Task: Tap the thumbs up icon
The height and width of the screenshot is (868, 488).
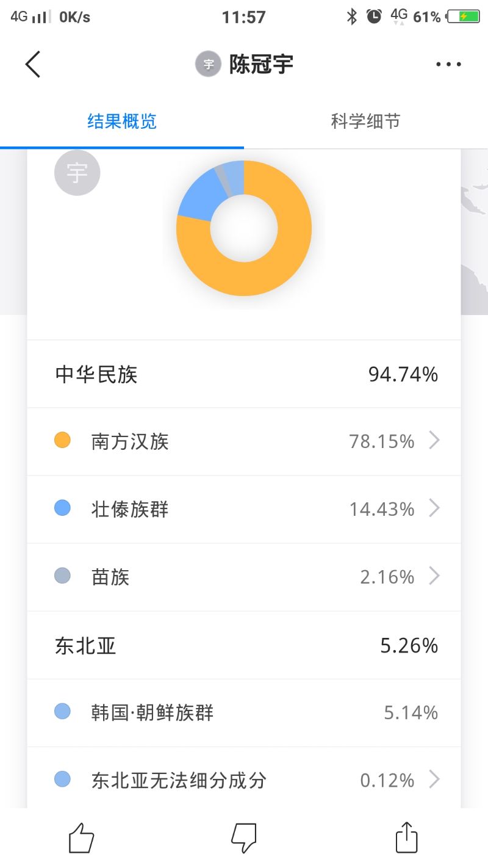Action: tap(81, 837)
